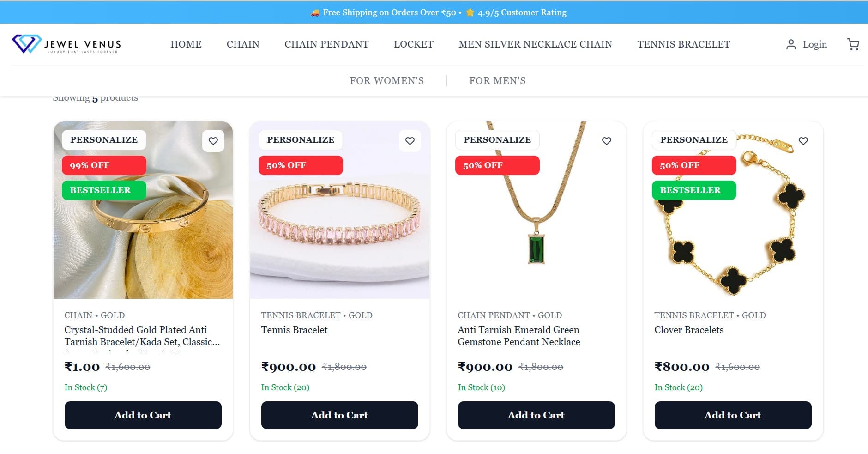Click PERSONALIZE on the Emerald Pendant Necklace
Image resolution: width=868 pixels, height=454 pixels.
pos(497,139)
